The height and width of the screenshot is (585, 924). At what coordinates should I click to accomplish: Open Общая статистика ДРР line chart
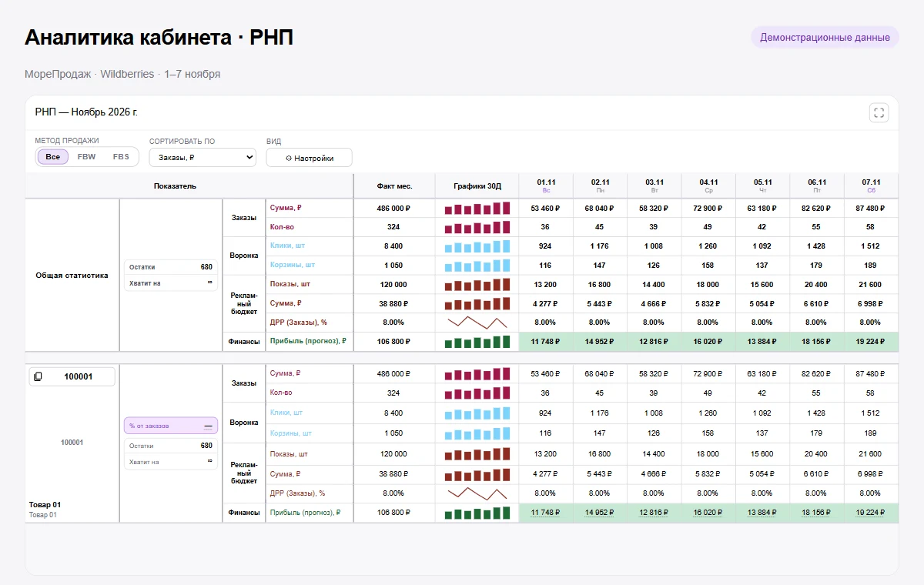(x=477, y=323)
